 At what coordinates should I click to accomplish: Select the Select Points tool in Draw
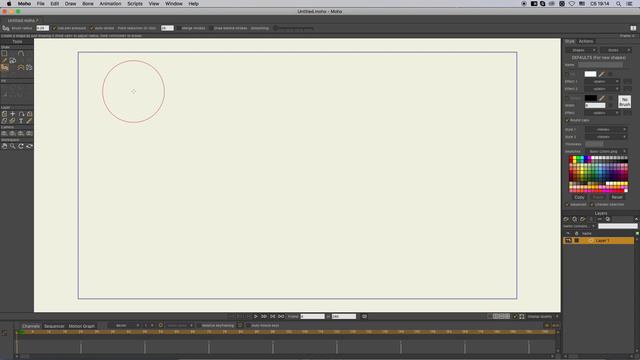[4, 53]
